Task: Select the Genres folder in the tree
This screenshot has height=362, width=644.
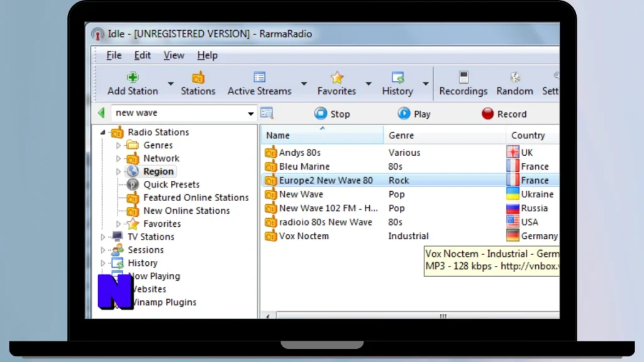Action: (x=158, y=145)
